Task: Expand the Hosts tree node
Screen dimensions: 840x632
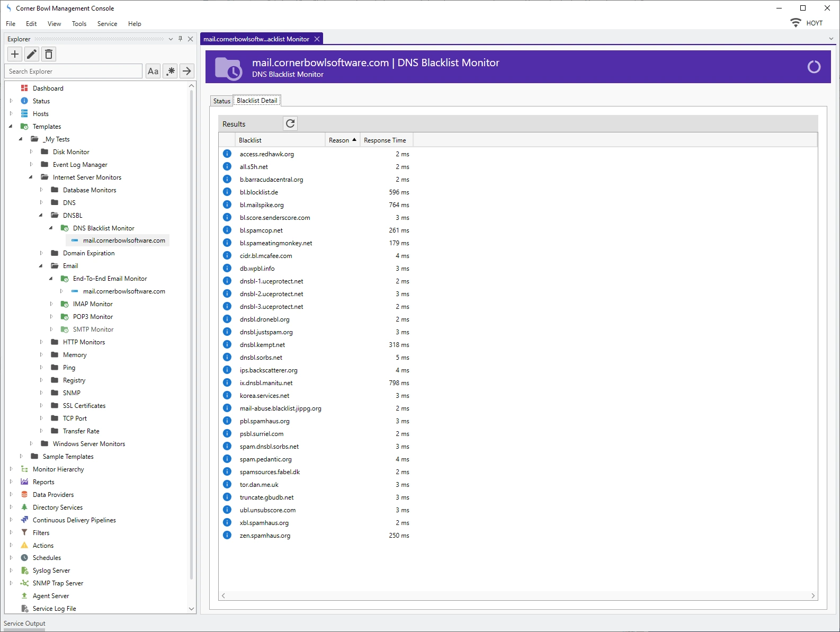Action: [11, 114]
